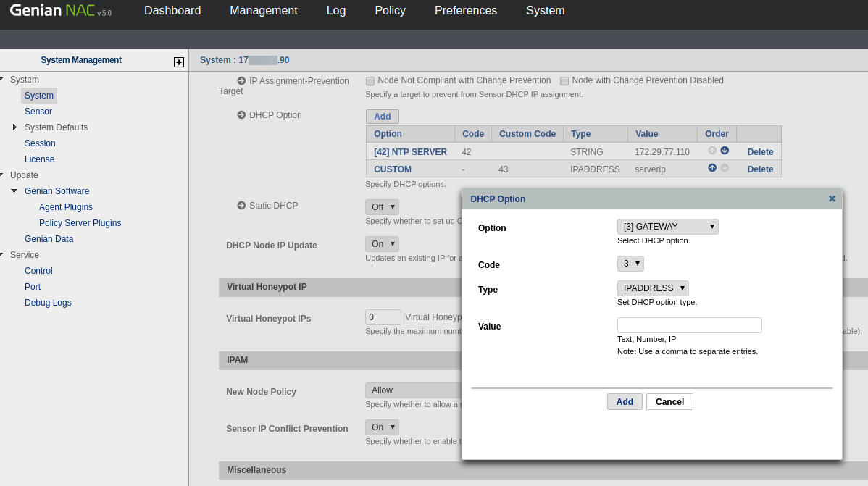Open the Static DHCP Off dropdown
The height and width of the screenshot is (486, 868).
tap(382, 207)
